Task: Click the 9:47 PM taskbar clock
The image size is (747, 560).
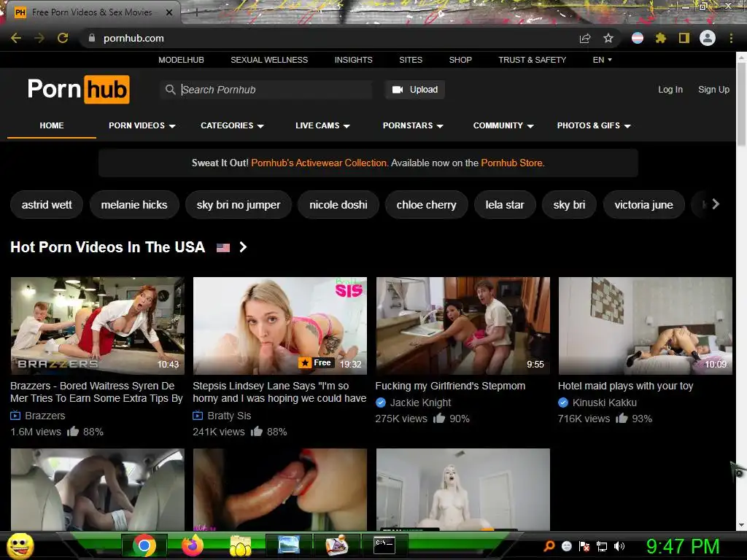Action: (x=683, y=546)
